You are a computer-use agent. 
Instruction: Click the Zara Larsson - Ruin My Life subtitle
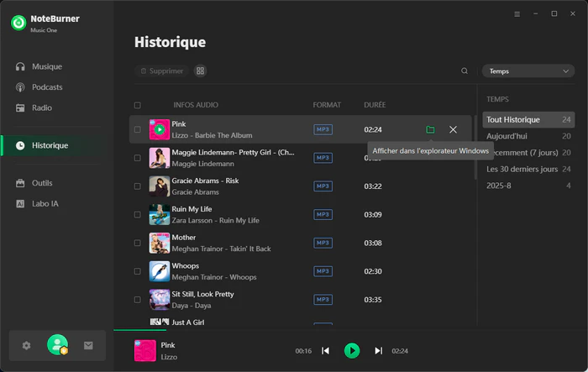click(215, 221)
